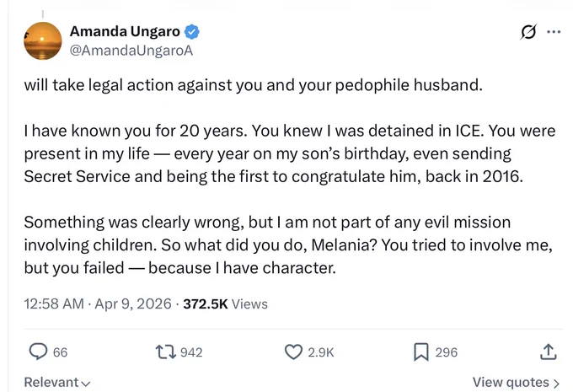Image resolution: width=573 pixels, height=392 pixels.
Task: Expand the Relevant sort dropdown
Action: pyautogui.click(x=57, y=382)
